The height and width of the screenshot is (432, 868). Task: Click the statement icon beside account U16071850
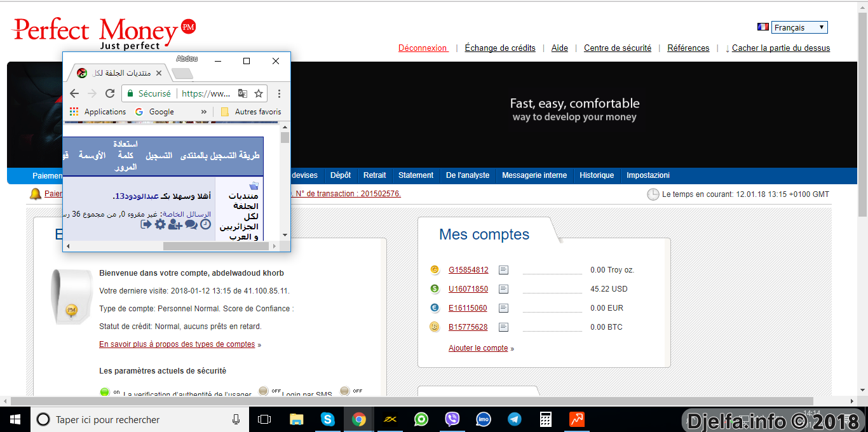tap(503, 289)
